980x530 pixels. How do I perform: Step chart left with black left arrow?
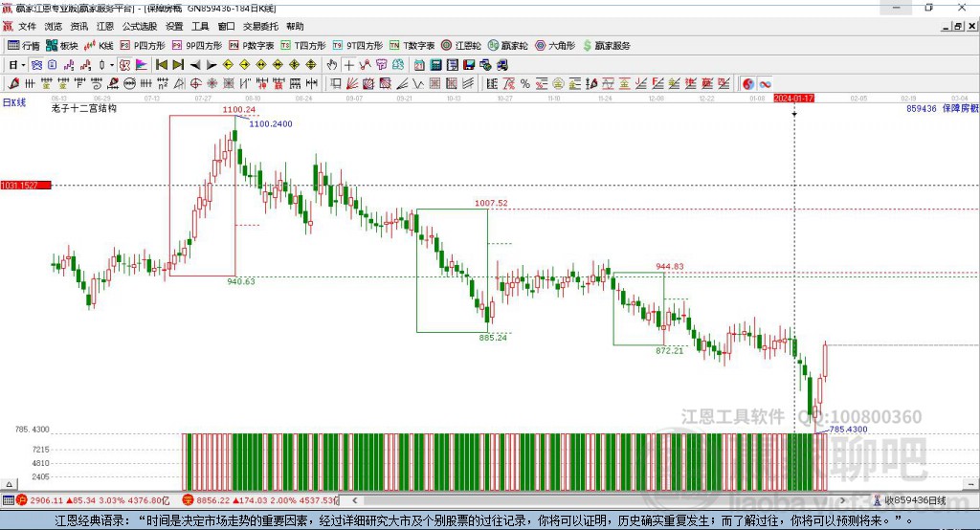pos(195,65)
